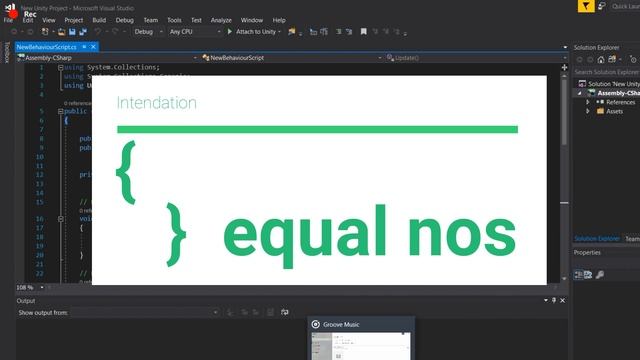This screenshot has width=640, height=360.
Task: Open the Help menu
Action: [279, 20]
